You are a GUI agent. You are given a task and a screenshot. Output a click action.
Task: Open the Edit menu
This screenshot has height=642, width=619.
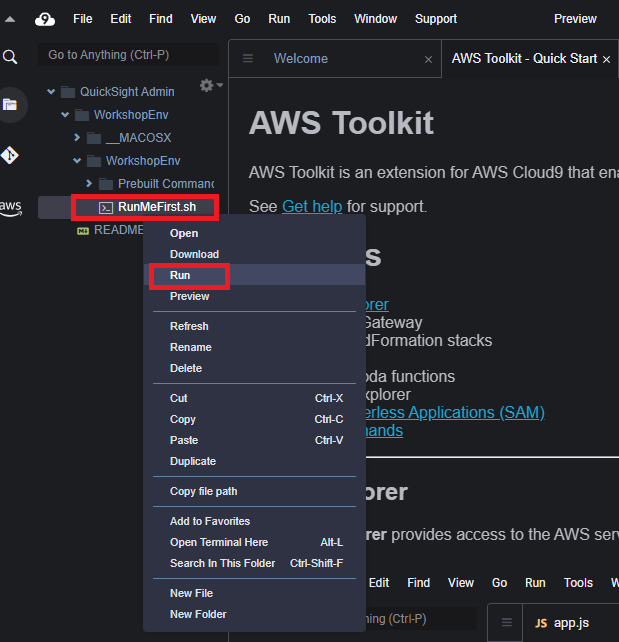tap(121, 19)
